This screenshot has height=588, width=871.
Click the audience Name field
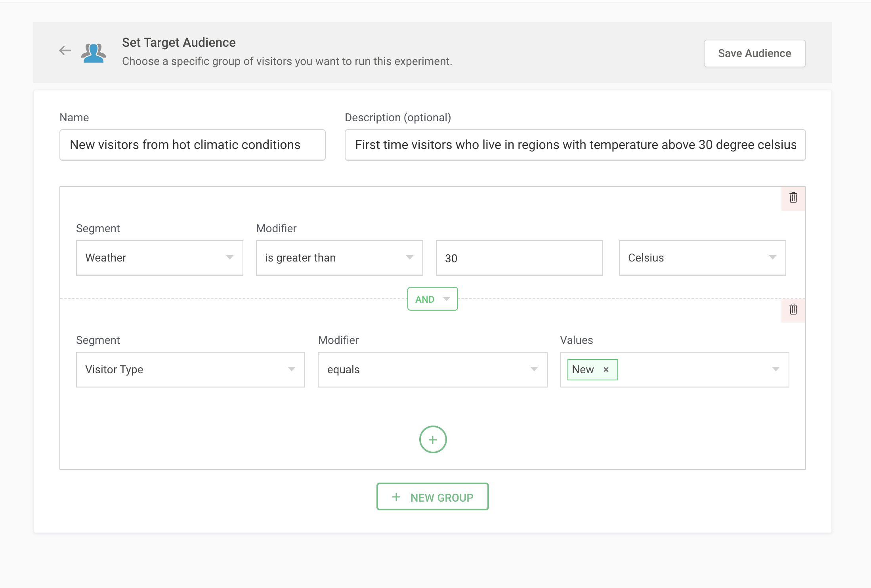click(x=192, y=145)
